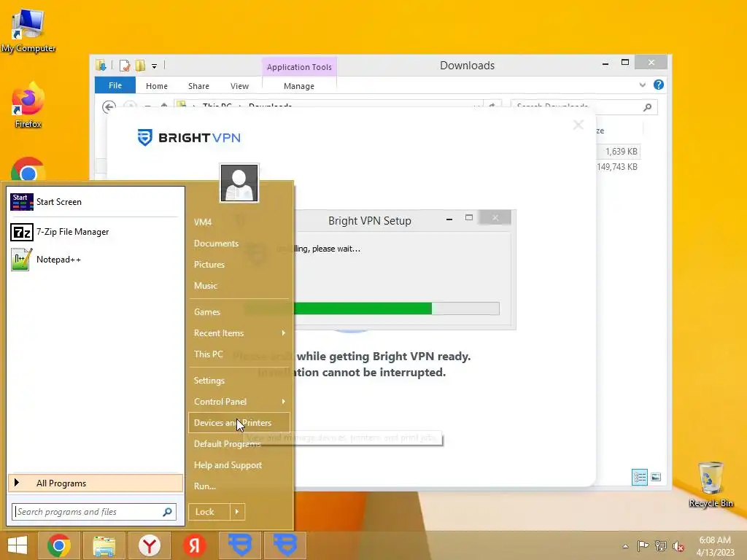The width and height of the screenshot is (747, 560).
Task: Switch to the Share ribbon tab
Action: coord(198,86)
